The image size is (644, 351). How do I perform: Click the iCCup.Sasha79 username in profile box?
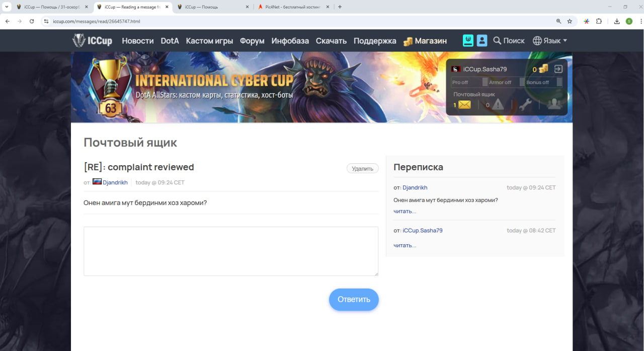click(x=485, y=69)
